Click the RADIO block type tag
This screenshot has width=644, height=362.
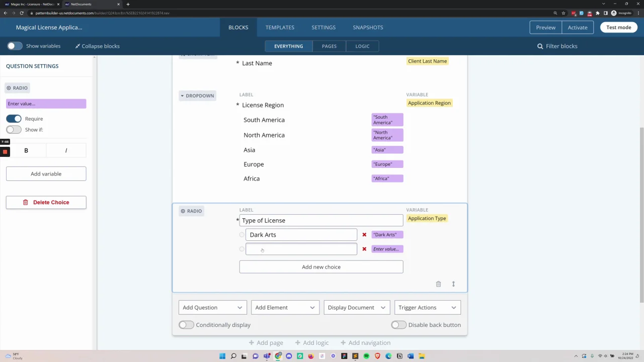[x=192, y=211]
